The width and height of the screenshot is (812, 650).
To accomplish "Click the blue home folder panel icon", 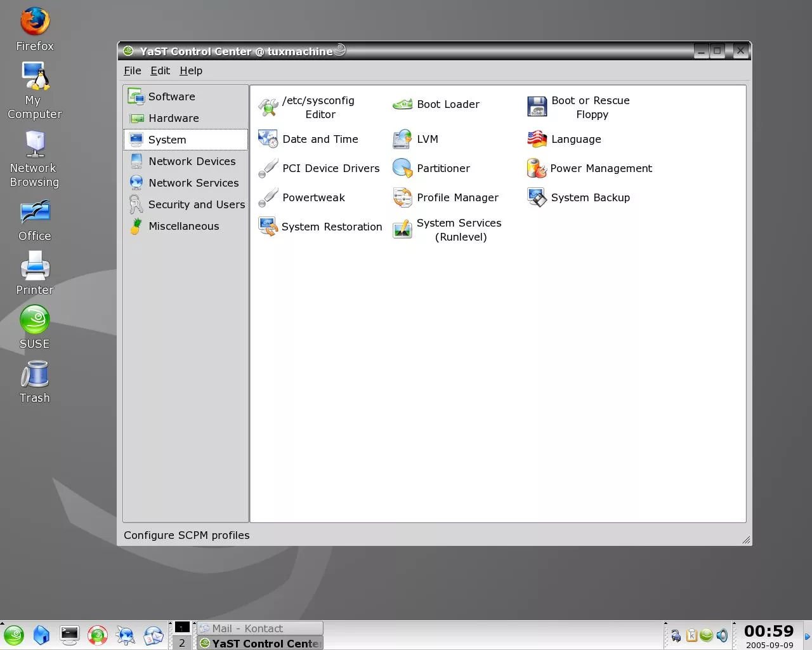I will tap(41, 635).
